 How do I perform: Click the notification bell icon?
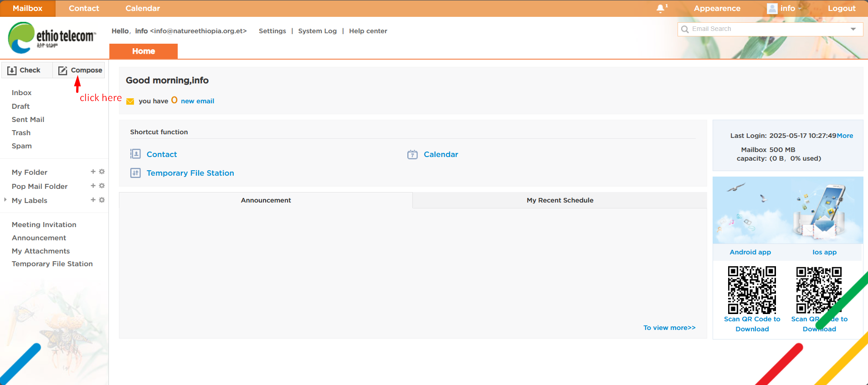click(660, 9)
